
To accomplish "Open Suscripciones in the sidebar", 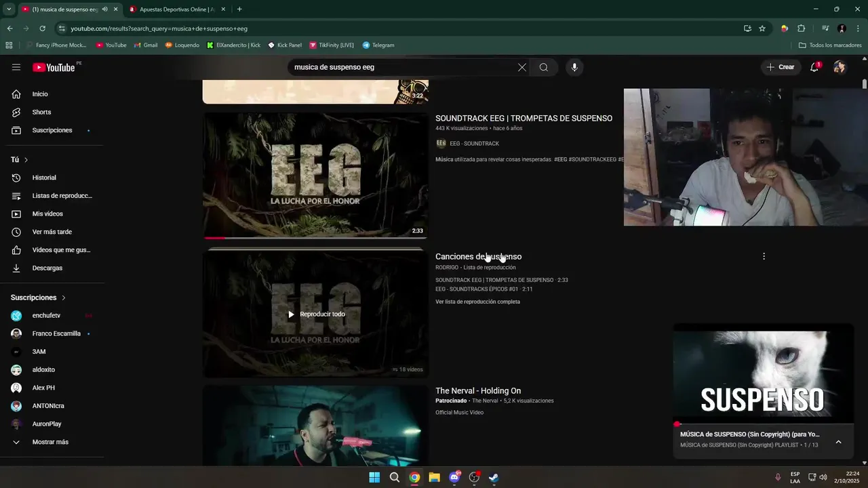I will pos(52,130).
